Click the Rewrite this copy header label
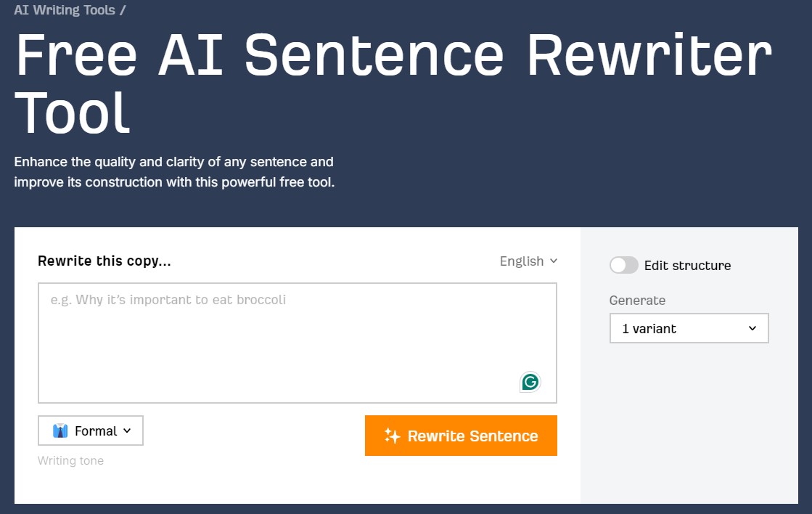 104,261
